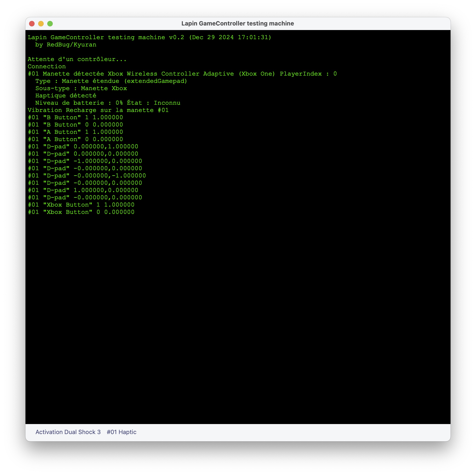The width and height of the screenshot is (476, 475).
Task: Click the Activation Dual Shock 3 button
Action: pos(68,432)
